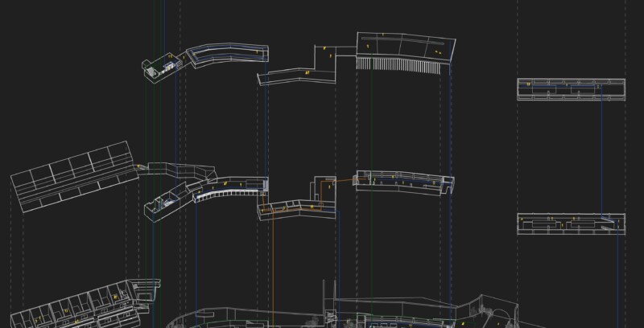Select the upper rectangular floor plan on the right

(x=571, y=89)
